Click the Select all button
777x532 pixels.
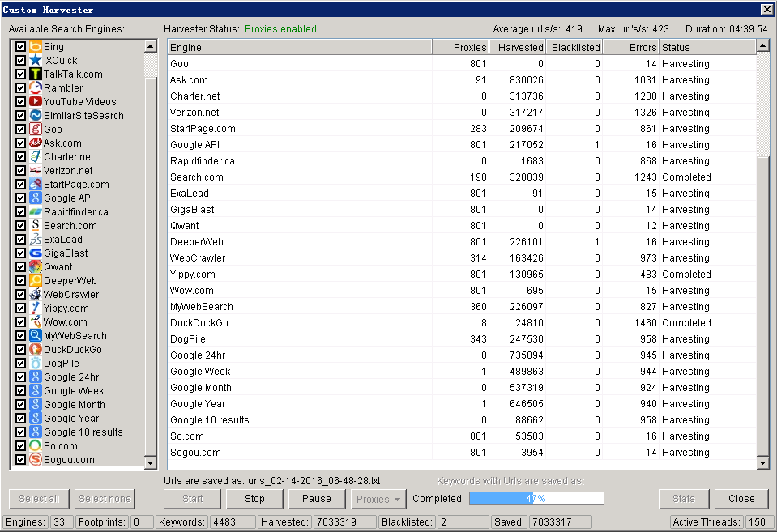tap(39, 499)
